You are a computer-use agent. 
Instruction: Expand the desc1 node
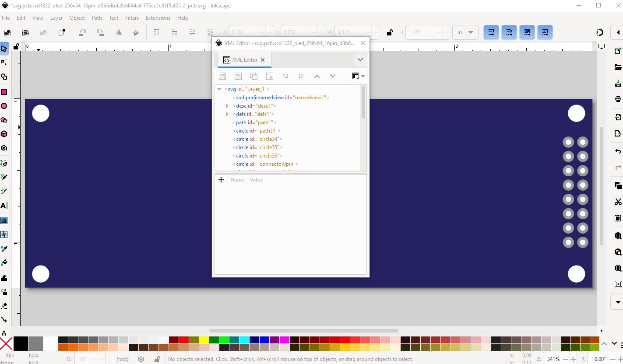point(227,106)
